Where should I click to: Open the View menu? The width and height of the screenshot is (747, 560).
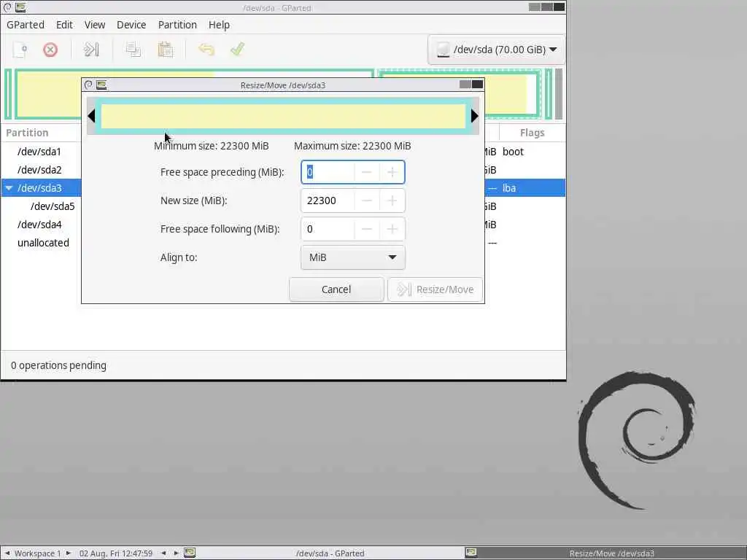[95, 25]
